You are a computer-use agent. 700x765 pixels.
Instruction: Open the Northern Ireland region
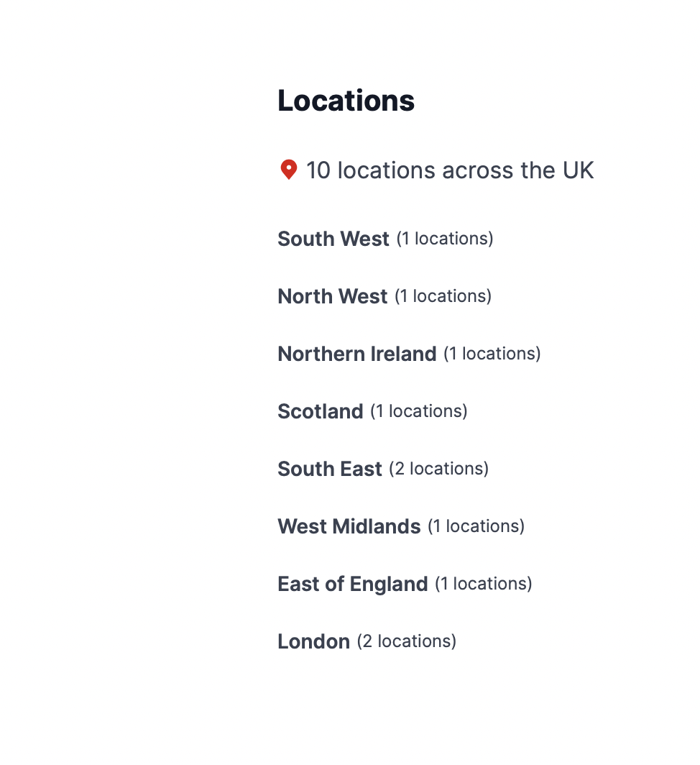coord(356,354)
